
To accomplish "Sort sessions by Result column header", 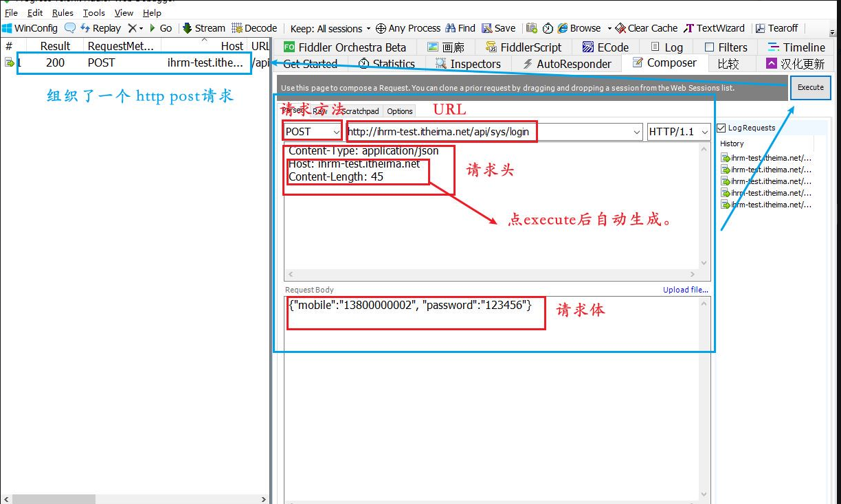I will 55,46.
